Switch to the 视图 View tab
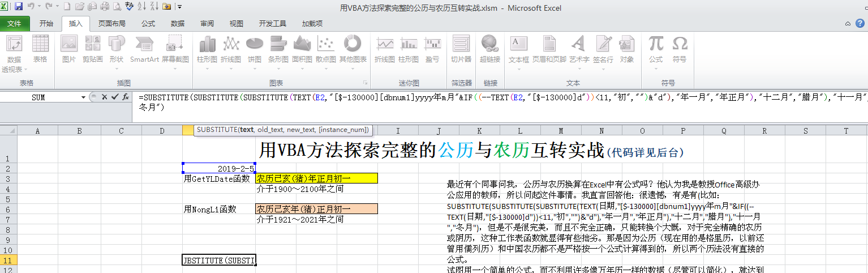Screen dimensions: 868x273 (237, 23)
